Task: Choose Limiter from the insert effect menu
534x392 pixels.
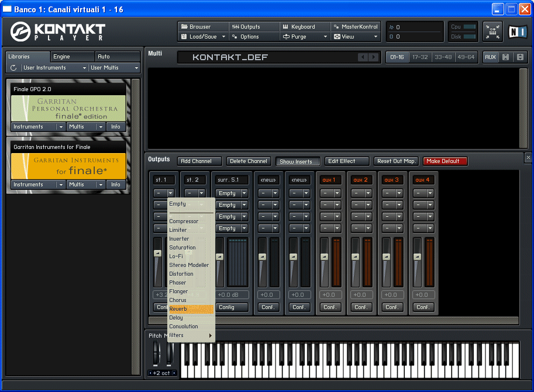Action: [191, 230]
